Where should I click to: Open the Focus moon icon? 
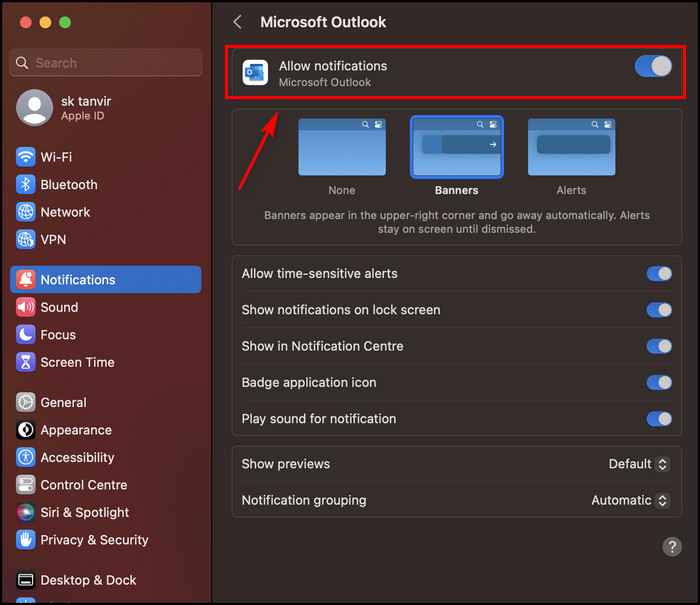click(25, 335)
